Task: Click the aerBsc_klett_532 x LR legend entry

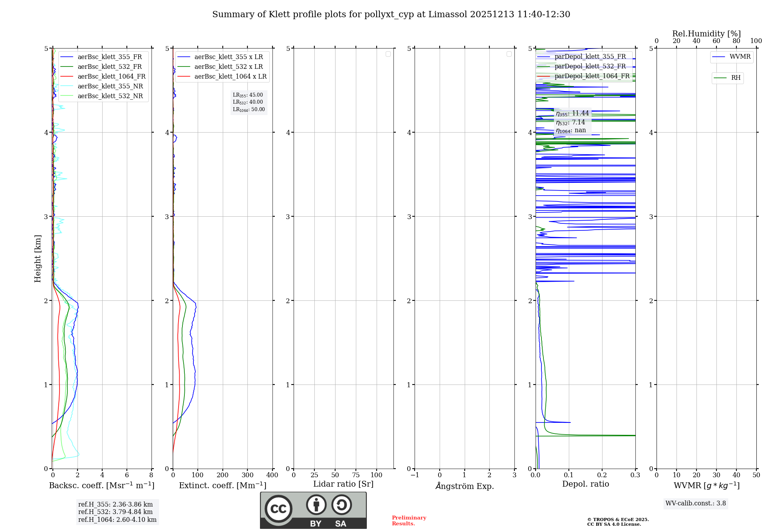Action: pyautogui.click(x=229, y=67)
